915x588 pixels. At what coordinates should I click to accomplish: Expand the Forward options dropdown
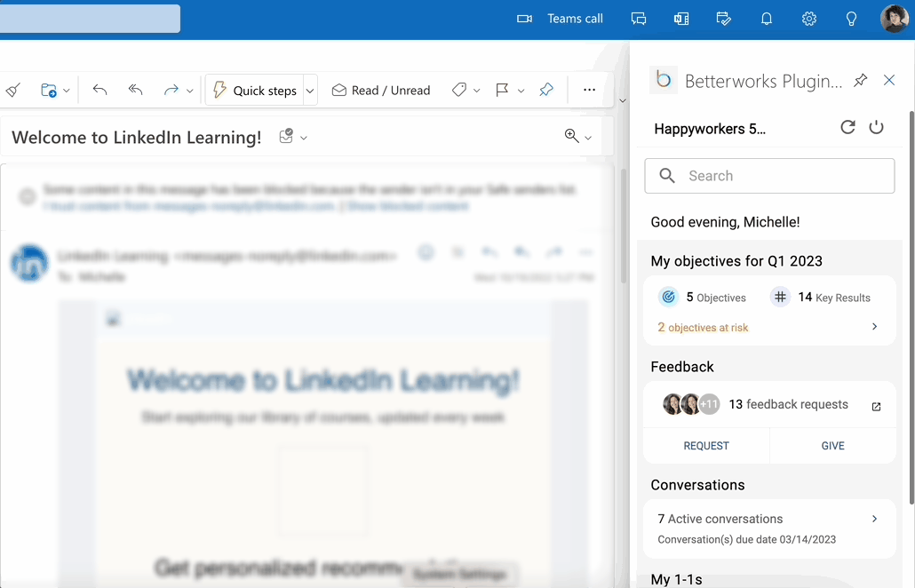(x=189, y=91)
